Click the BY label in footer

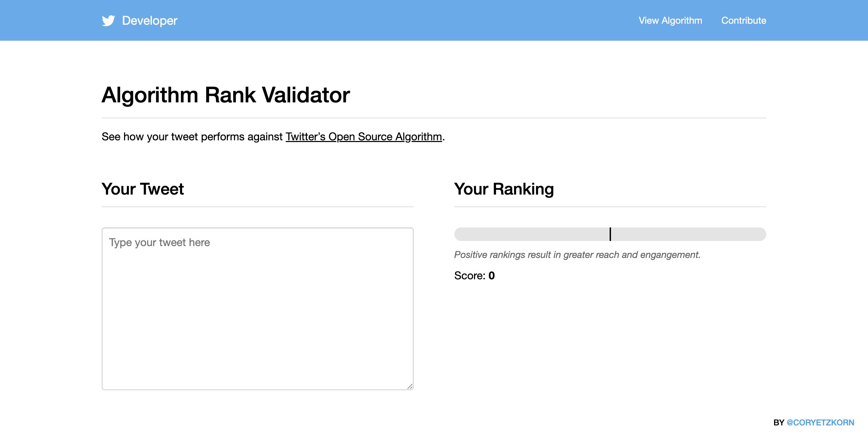779,422
